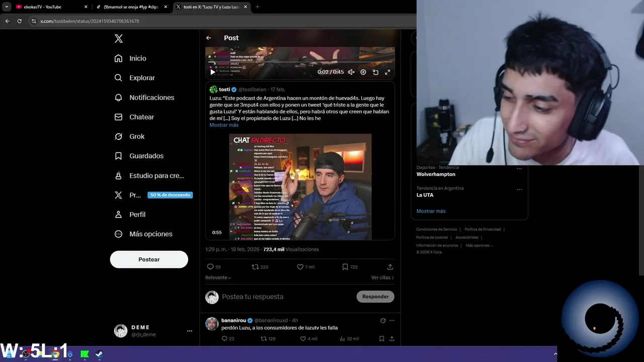Reload the page in the browser

20,21
